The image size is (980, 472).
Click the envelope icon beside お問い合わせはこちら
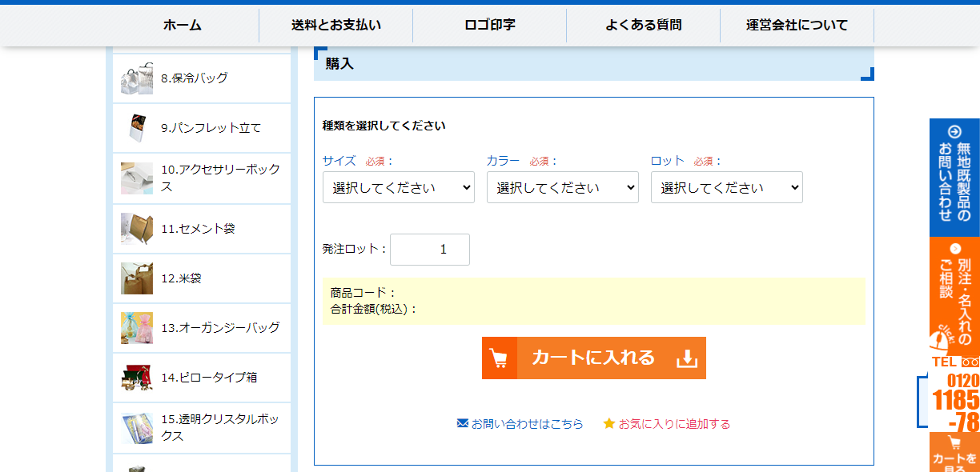[x=461, y=425]
